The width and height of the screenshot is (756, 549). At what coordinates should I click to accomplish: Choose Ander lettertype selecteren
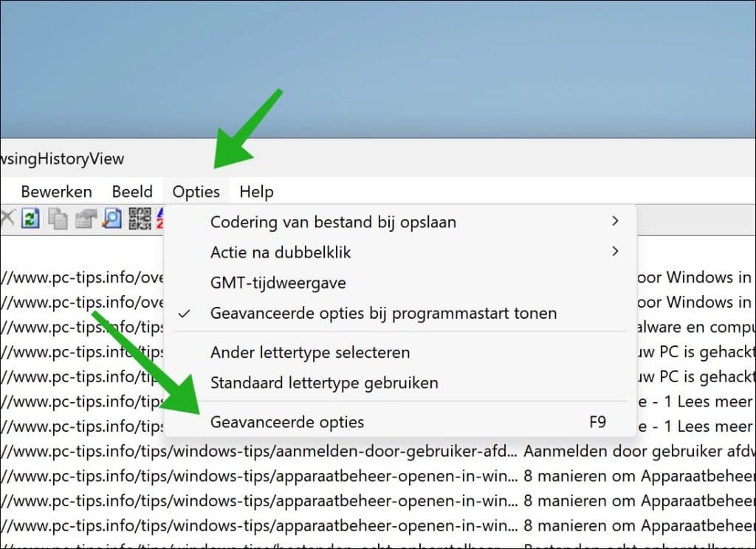click(400, 352)
